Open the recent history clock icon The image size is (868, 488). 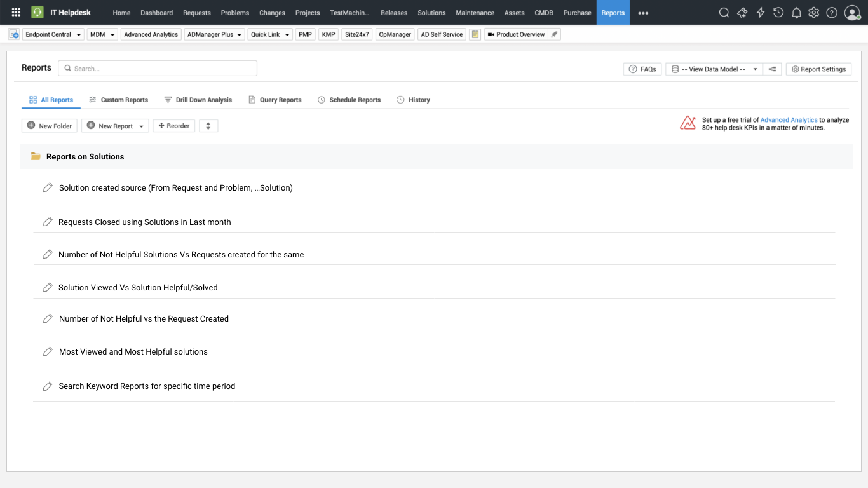778,13
